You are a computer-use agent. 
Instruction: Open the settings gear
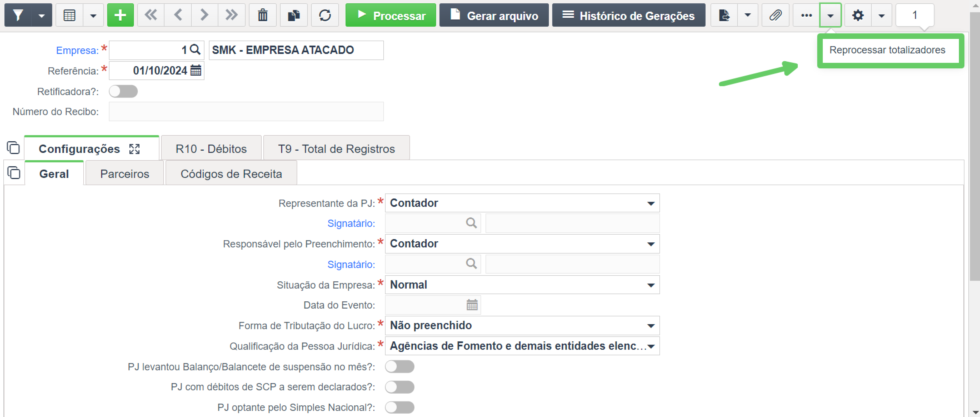[x=857, y=15]
